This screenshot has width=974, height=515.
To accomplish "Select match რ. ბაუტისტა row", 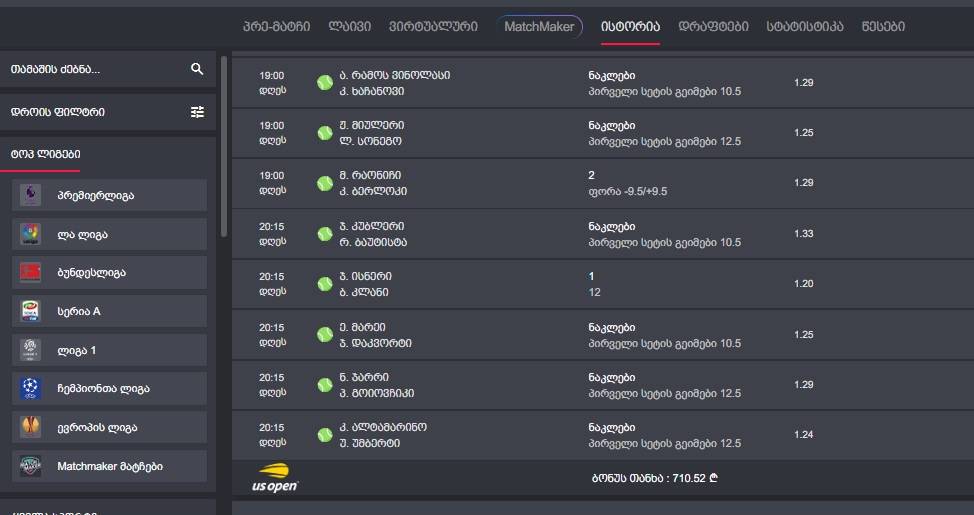I will click(603, 234).
